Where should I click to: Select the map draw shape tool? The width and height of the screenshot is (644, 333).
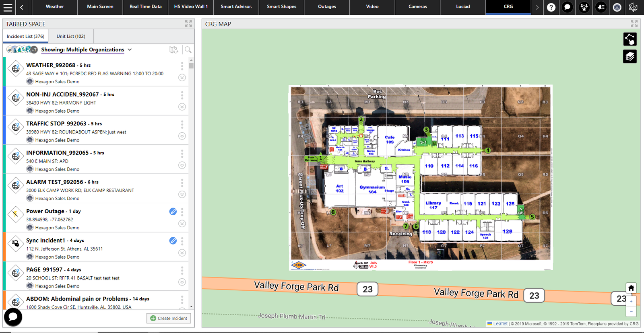pyautogui.click(x=630, y=39)
